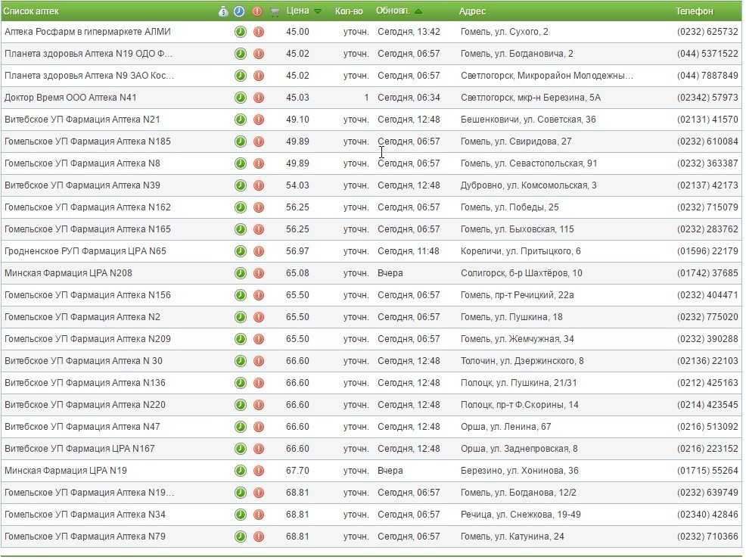This screenshot has width=746, height=560.
Task: Sort by Цена using the down arrow
Action: [318, 12]
